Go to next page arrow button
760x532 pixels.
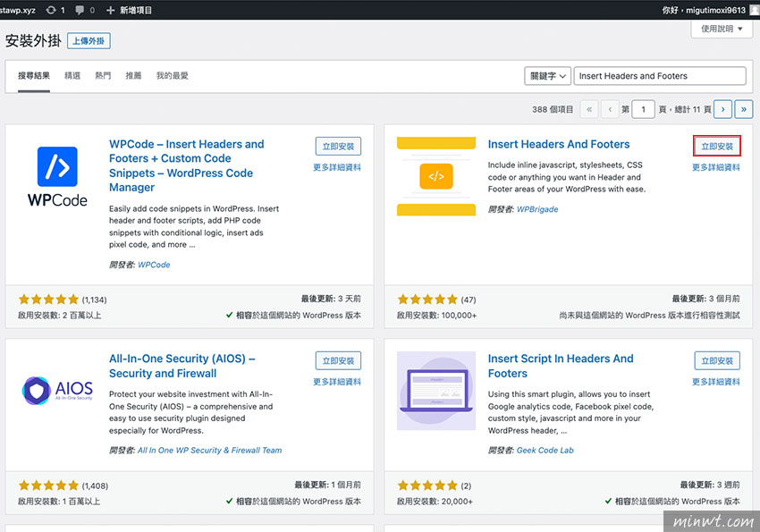point(722,109)
